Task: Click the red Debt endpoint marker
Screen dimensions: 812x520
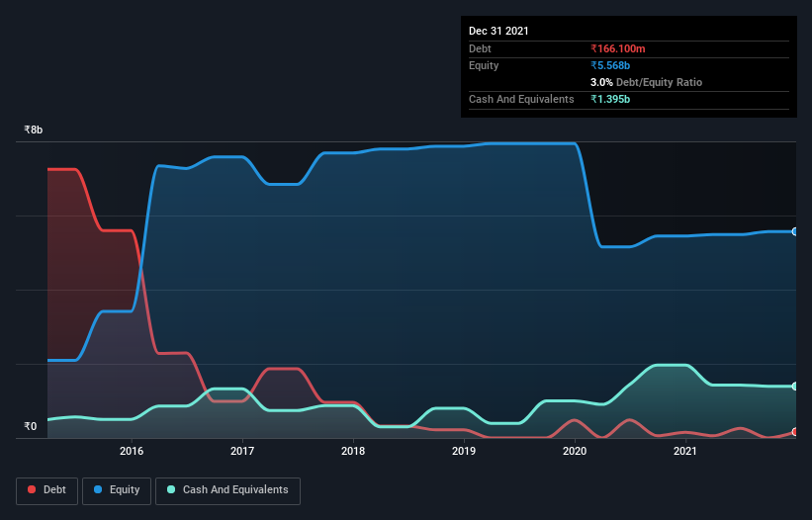Action: (795, 432)
